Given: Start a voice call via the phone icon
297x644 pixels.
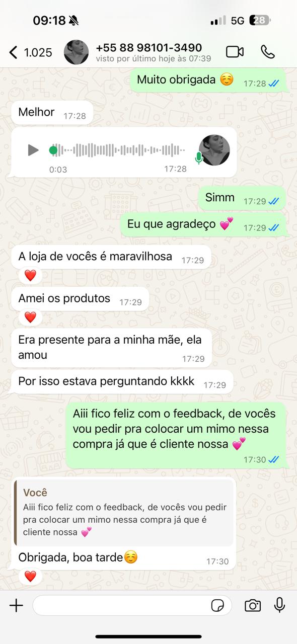Looking at the screenshot, I should [x=268, y=52].
